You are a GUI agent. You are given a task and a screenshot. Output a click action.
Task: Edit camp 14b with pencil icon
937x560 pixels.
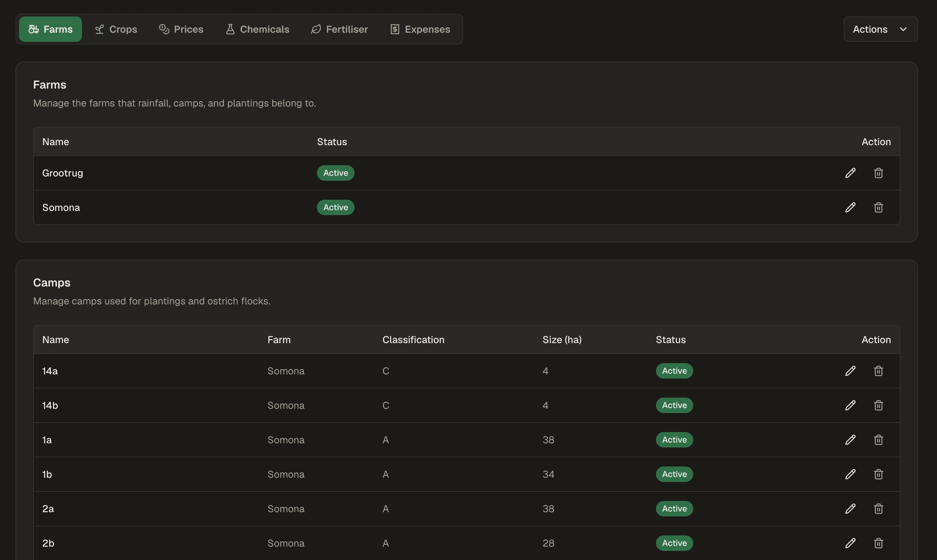pyautogui.click(x=850, y=405)
